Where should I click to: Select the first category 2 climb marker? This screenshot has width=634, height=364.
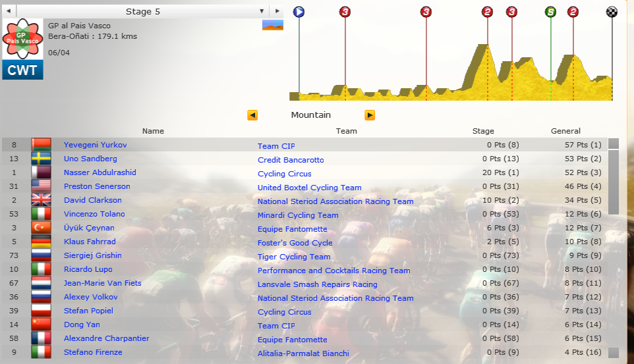click(487, 12)
